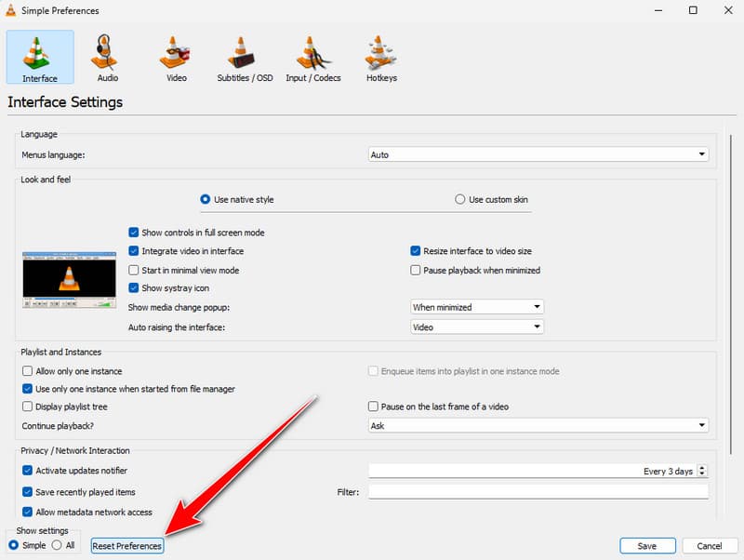Viewport: 744px width, 560px height.
Task: Open the Audio settings section
Action: coord(105,56)
